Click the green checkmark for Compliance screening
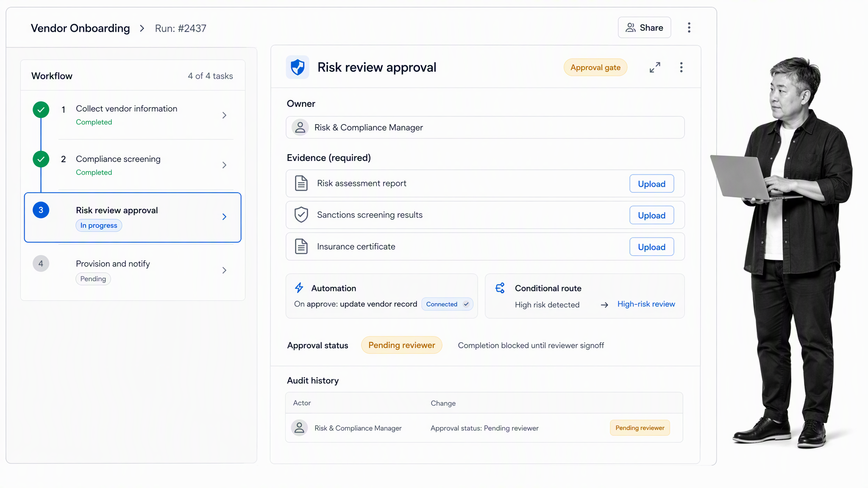Screen dimensions: 868x488 pyautogui.click(x=41, y=159)
